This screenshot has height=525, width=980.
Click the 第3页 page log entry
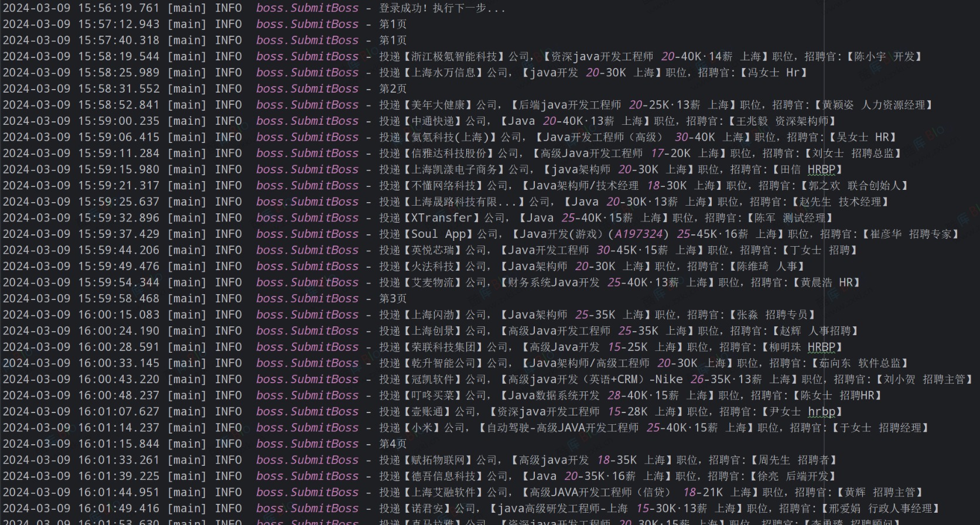pos(392,298)
